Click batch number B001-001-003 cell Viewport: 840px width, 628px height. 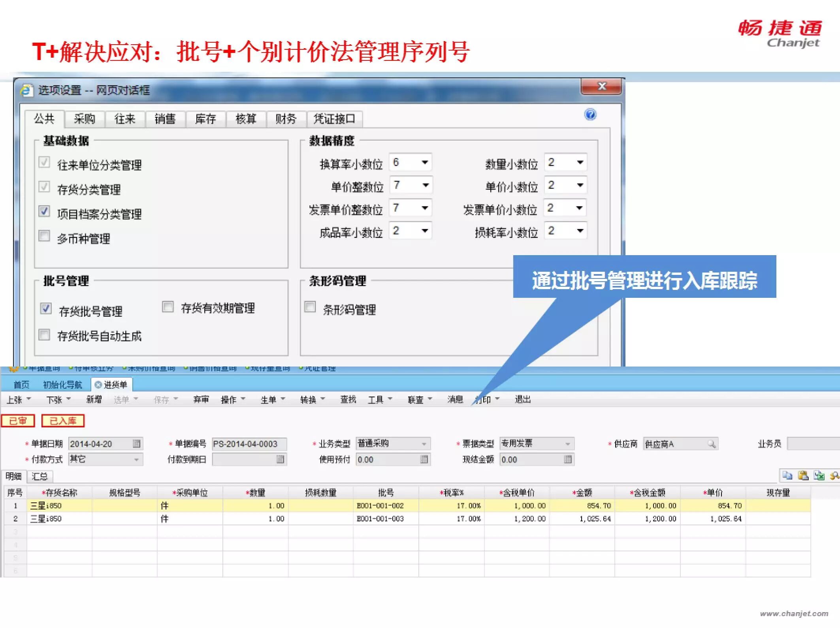pyautogui.click(x=386, y=519)
